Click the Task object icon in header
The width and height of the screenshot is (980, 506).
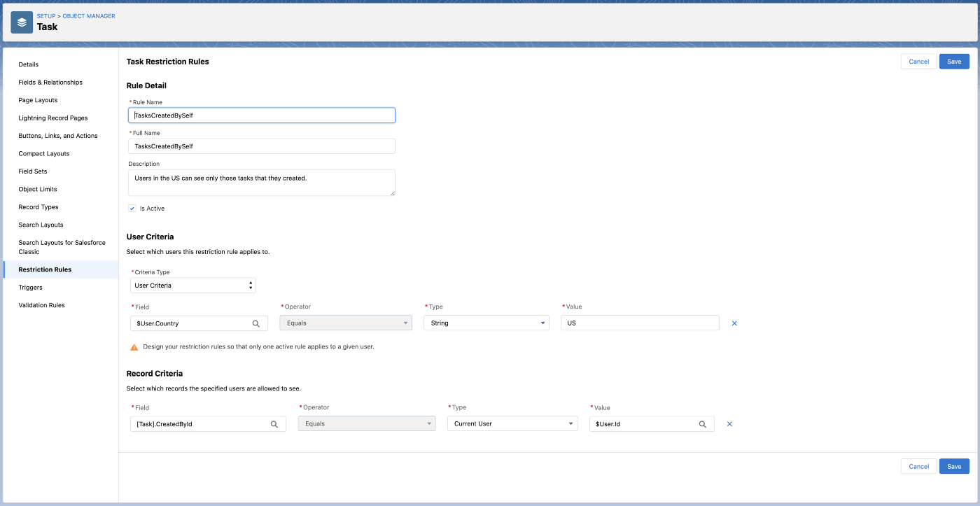click(20, 22)
